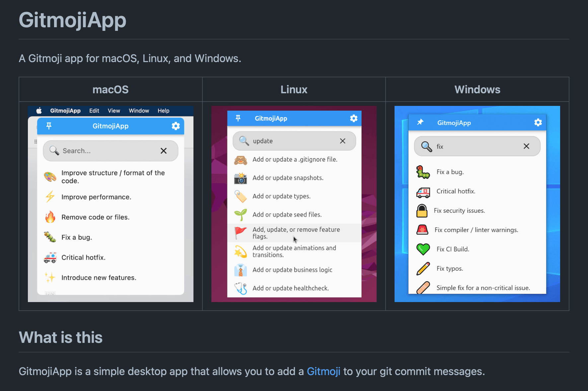The image size is (588, 391).
Task: Click the 'Linux' column header
Action: pos(294,89)
